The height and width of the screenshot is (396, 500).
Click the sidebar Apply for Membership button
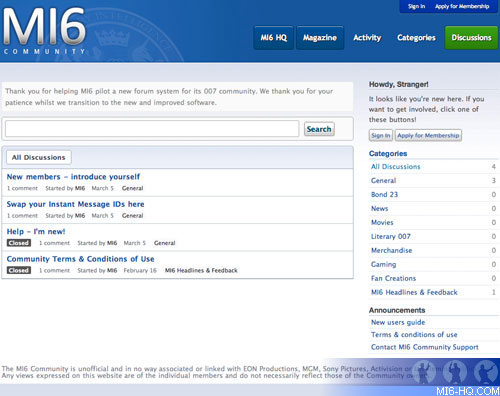[x=428, y=135]
